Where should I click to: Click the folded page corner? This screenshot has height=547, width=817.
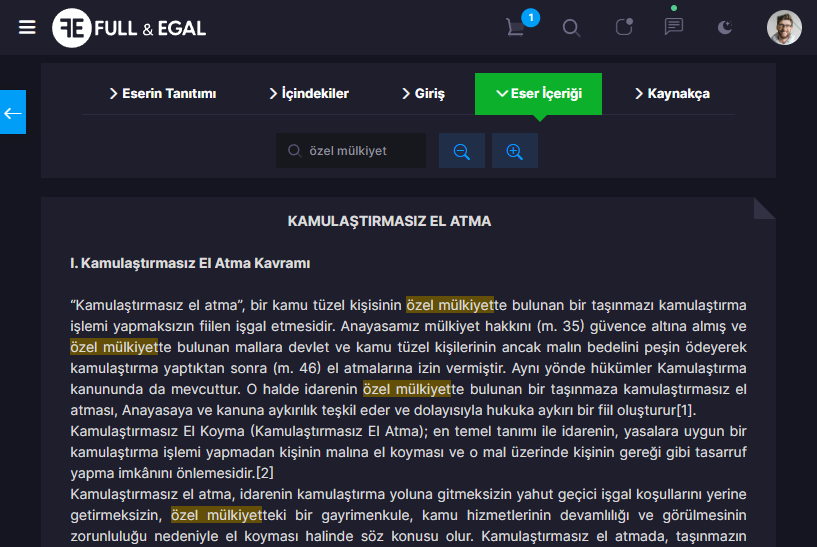pos(764,208)
